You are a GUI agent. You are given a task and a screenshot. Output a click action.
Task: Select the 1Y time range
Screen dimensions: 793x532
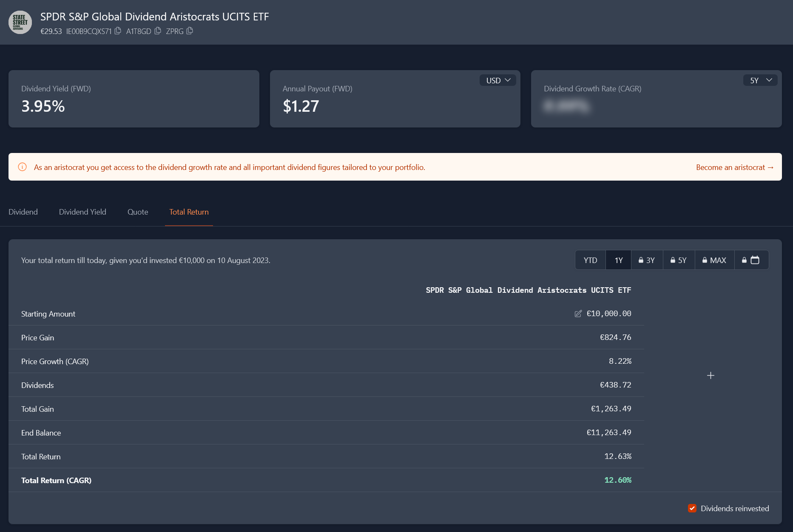tap(619, 260)
